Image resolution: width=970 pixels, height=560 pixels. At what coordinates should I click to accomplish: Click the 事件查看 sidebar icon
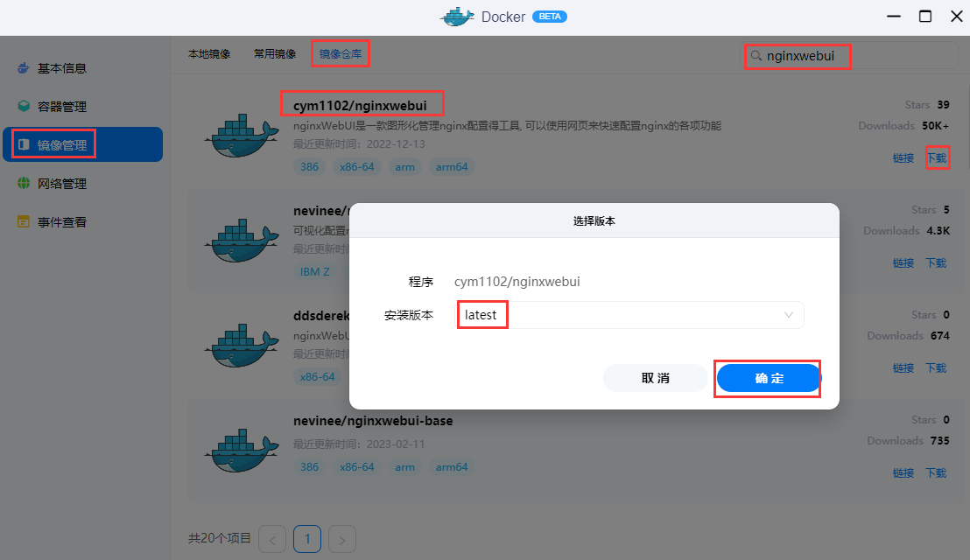(x=24, y=221)
